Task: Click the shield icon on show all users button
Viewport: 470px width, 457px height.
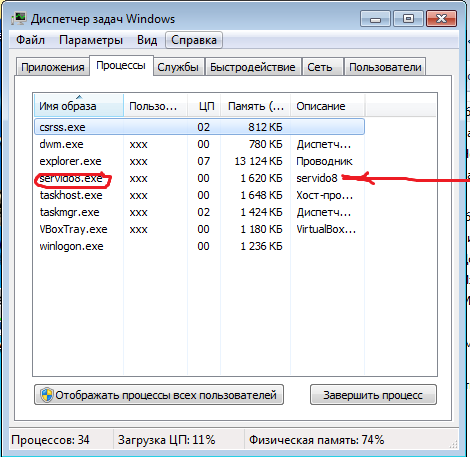Action: pyautogui.click(x=47, y=395)
